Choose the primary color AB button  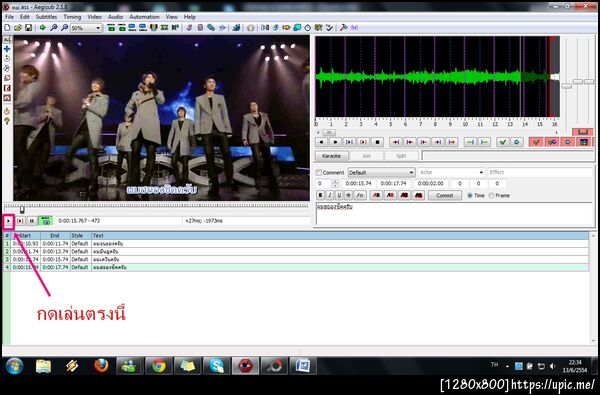click(x=377, y=195)
